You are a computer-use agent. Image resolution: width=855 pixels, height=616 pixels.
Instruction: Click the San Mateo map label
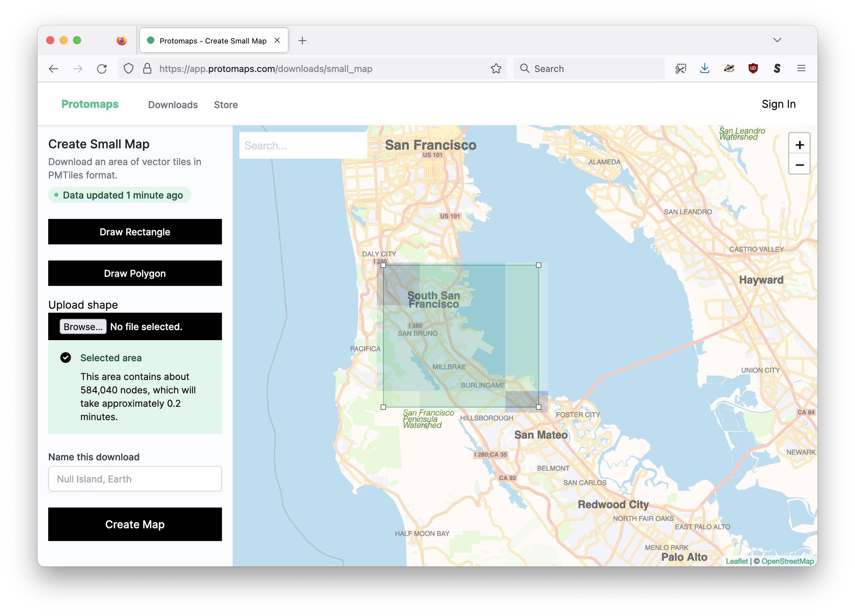pos(541,435)
